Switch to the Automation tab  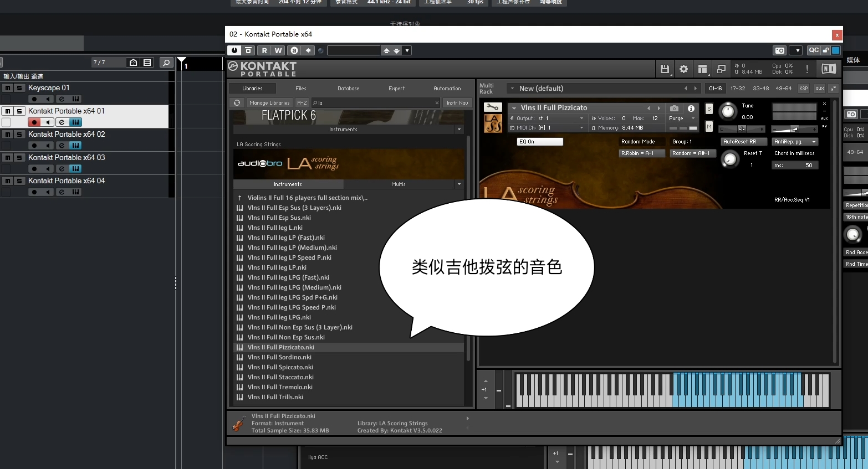coord(447,88)
